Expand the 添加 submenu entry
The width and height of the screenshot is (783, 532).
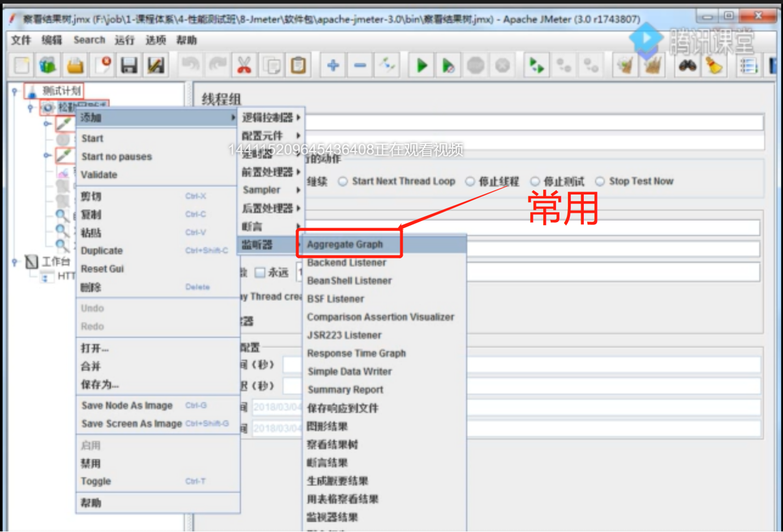(157, 118)
